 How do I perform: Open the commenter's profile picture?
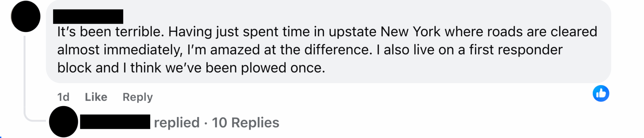tap(26, 16)
